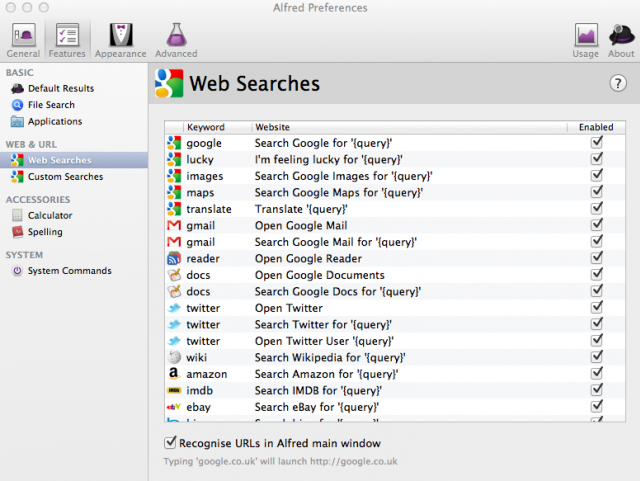
Task: Click the docs icon for Search Google Docs
Action: [174, 291]
